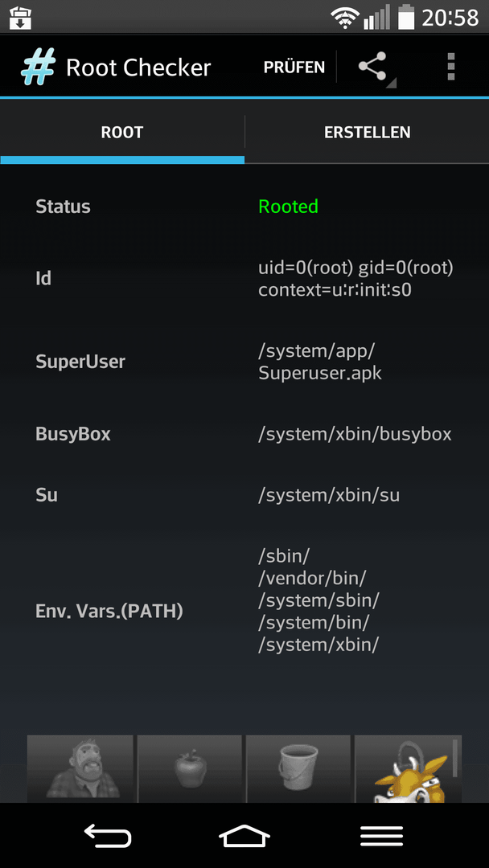Tap the Android home navigation button
This screenshot has width=489, height=868.
click(244, 835)
